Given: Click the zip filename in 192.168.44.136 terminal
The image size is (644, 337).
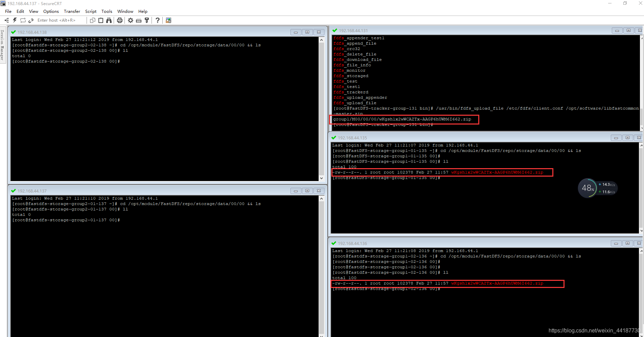Looking at the screenshot, I should coord(497,283).
